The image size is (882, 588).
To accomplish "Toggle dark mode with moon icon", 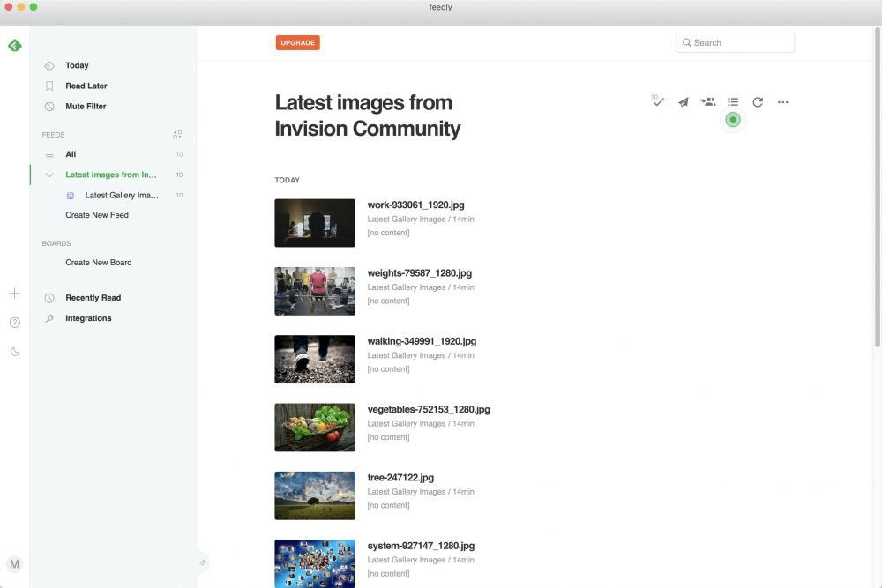I will [x=14, y=352].
